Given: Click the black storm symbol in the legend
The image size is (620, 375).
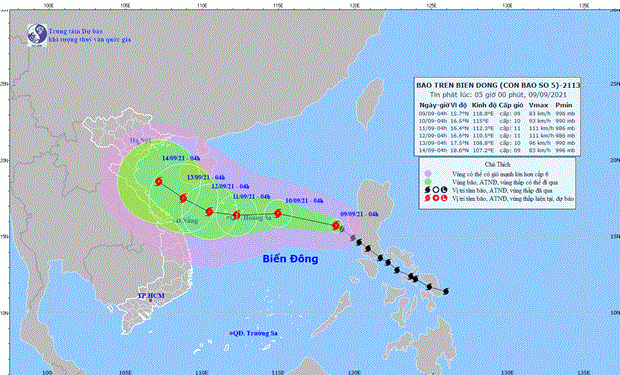Looking at the screenshot, I should (x=427, y=190).
